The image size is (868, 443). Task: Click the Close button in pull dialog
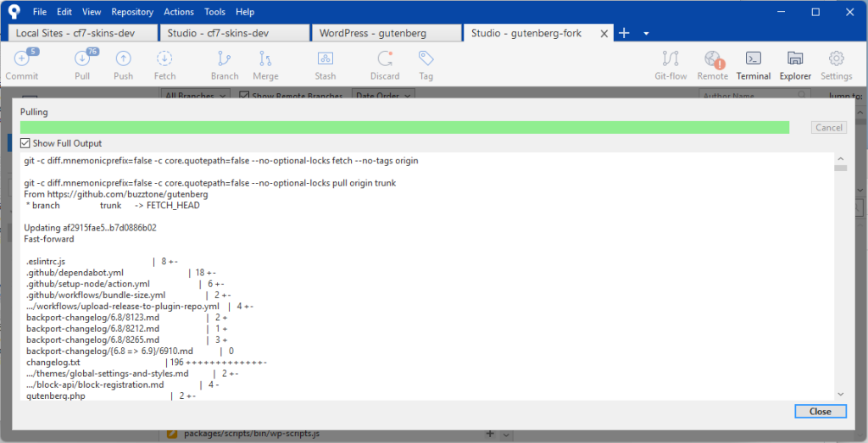coord(820,412)
